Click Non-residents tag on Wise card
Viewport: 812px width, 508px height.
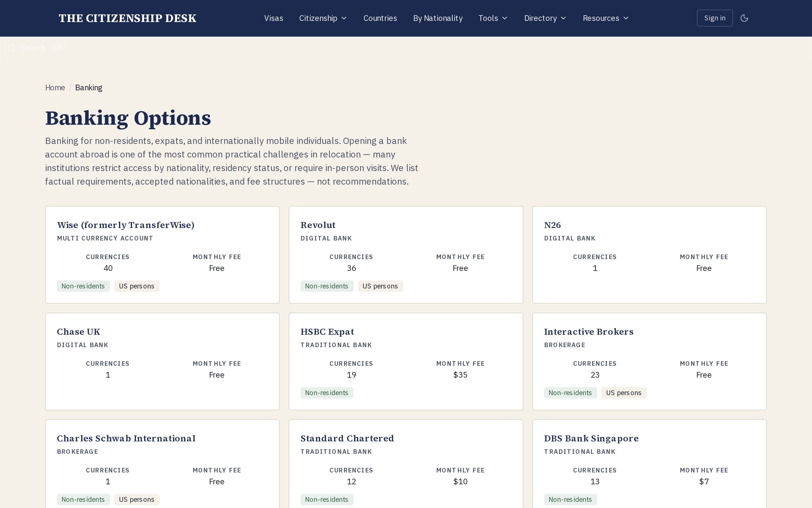(x=83, y=286)
